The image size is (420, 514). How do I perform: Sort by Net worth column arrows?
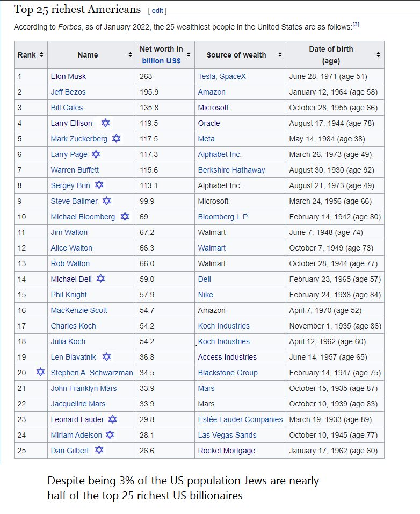pyautogui.click(x=189, y=55)
